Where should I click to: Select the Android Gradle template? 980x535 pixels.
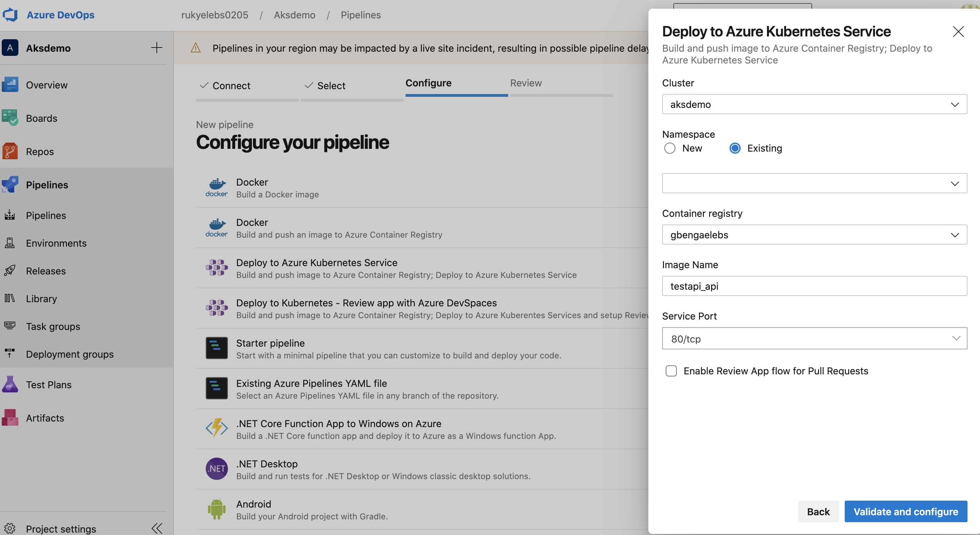tap(422, 510)
